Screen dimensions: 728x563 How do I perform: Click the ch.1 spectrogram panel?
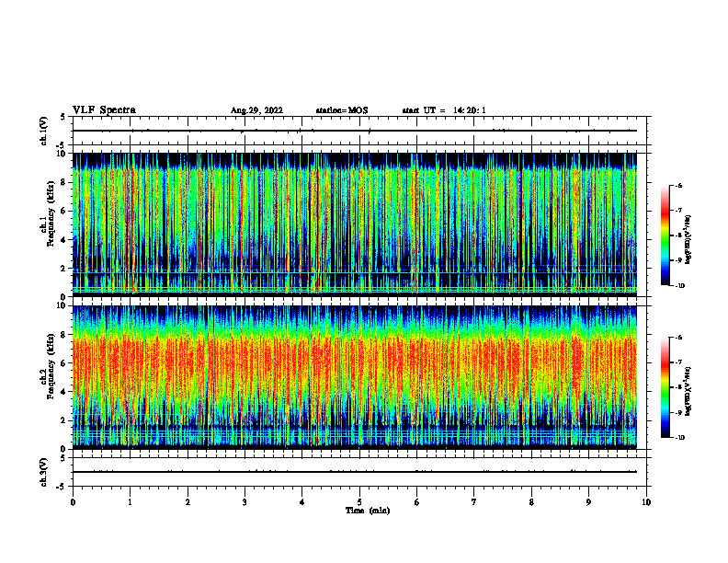355,224
